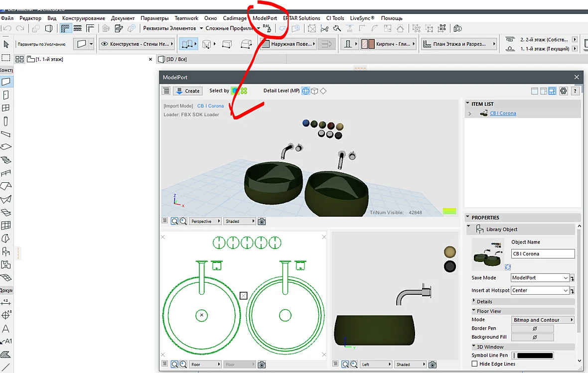
Task: Activate the Wall tool in toolbox
Action: 6,82
